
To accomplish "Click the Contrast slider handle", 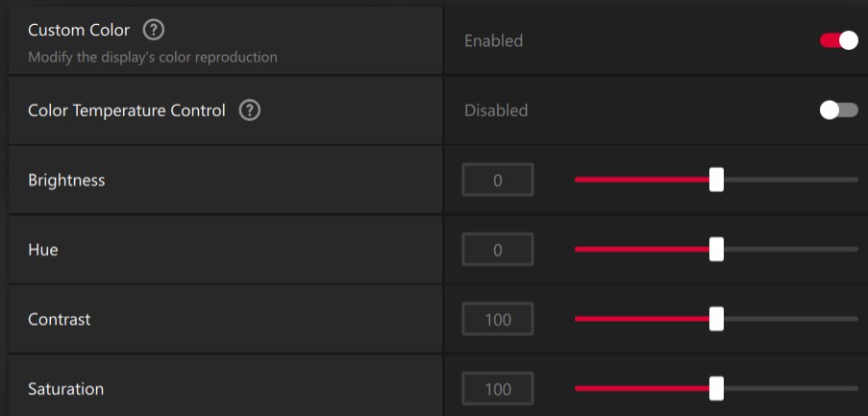I will 716,319.
